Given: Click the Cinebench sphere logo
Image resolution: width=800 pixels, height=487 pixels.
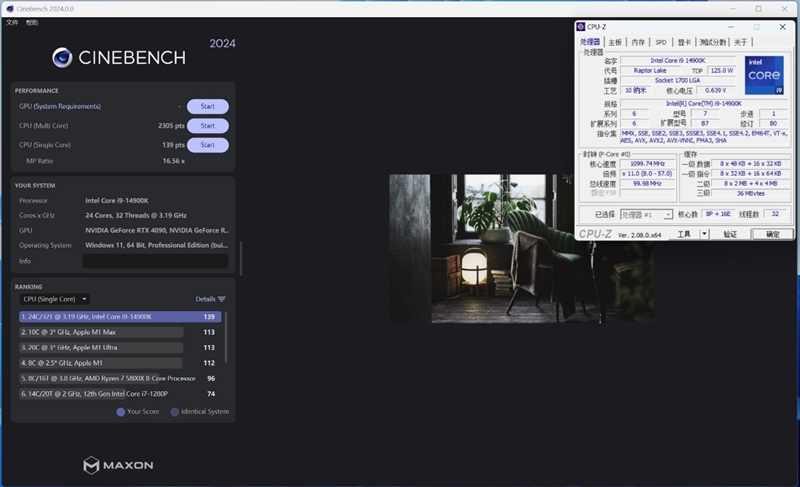Looking at the screenshot, I should coord(62,58).
